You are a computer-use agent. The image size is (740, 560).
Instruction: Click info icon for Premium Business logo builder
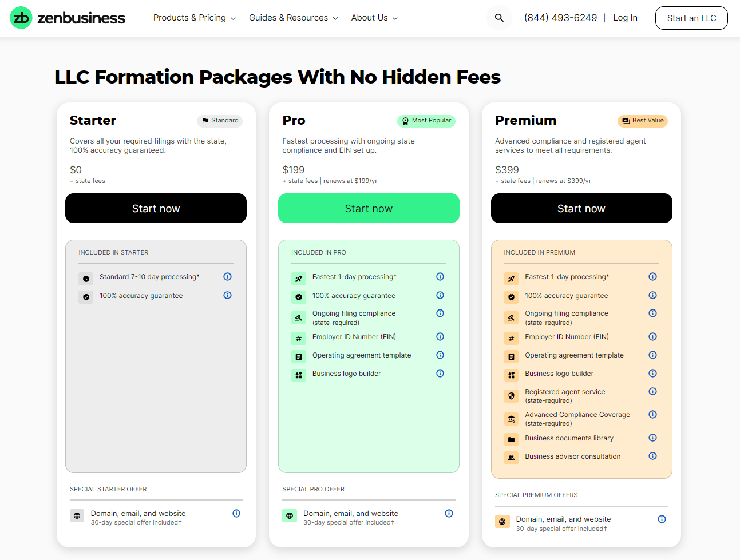coord(652,373)
